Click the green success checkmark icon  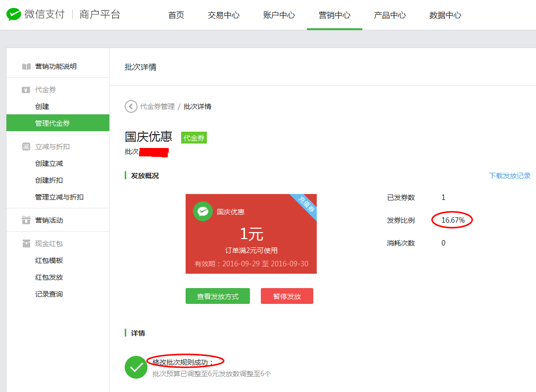click(x=136, y=367)
